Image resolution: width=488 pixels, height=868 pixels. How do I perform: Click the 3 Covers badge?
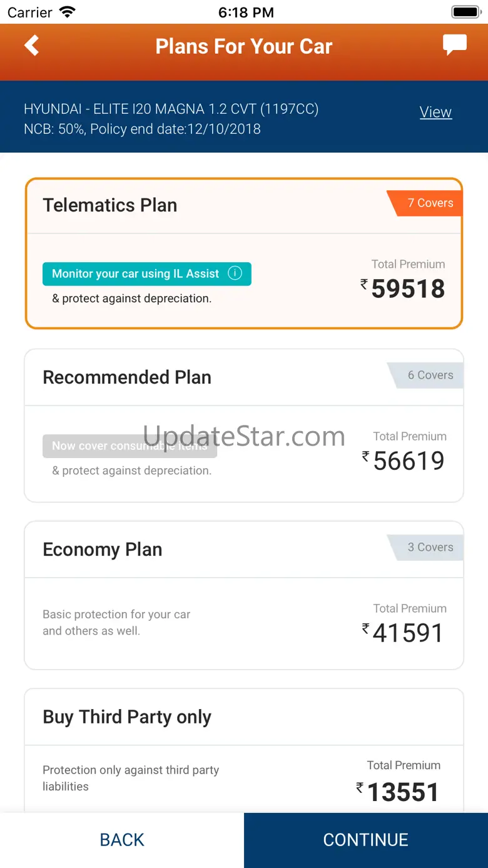tap(429, 548)
